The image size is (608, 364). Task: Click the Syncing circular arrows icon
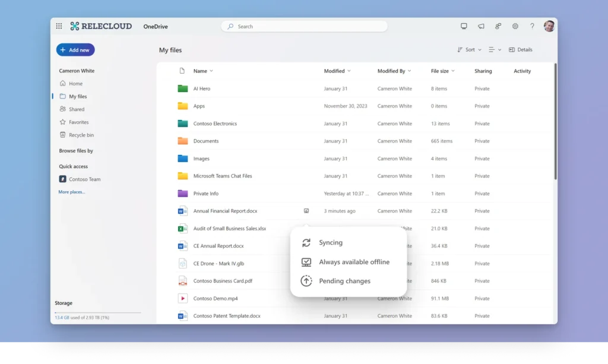click(306, 243)
